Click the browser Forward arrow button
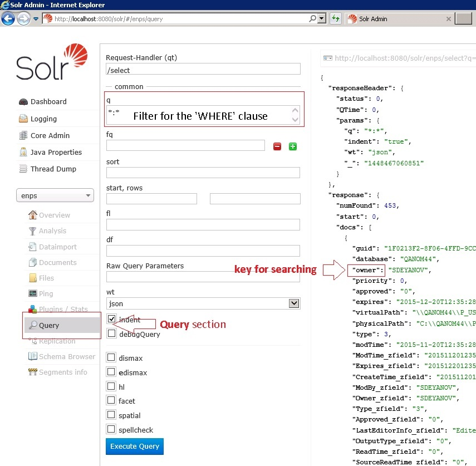This screenshot has height=466, width=476. [x=24, y=19]
